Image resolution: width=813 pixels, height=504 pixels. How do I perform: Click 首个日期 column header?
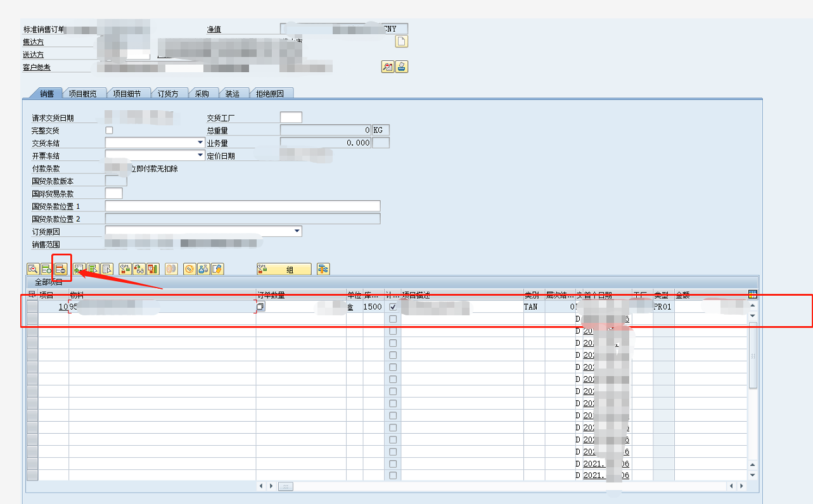(x=606, y=295)
